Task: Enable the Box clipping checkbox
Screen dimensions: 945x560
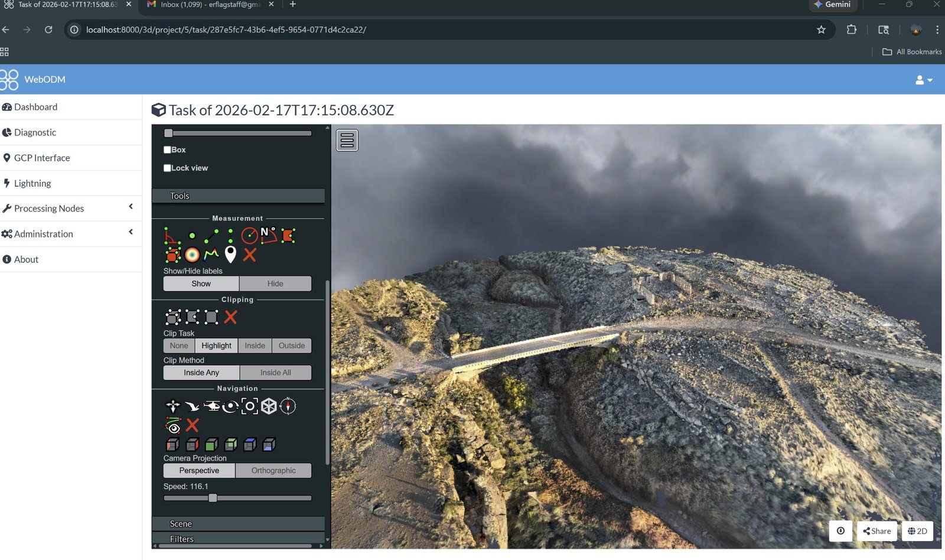Action: click(x=167, y=149)
